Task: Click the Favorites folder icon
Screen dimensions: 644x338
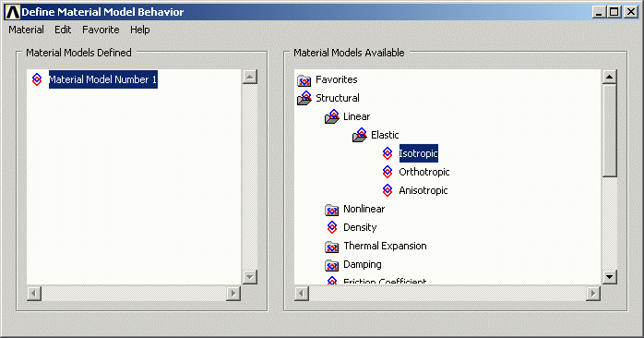Action: tap(304, 80)
